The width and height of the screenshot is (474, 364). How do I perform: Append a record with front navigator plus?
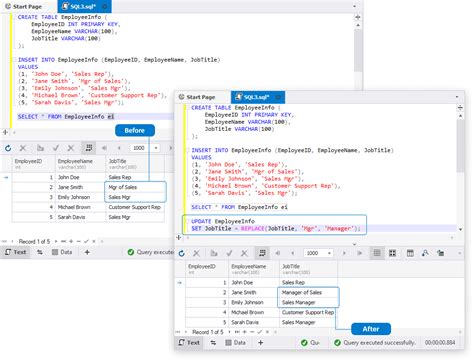click(x=245, y=332)
